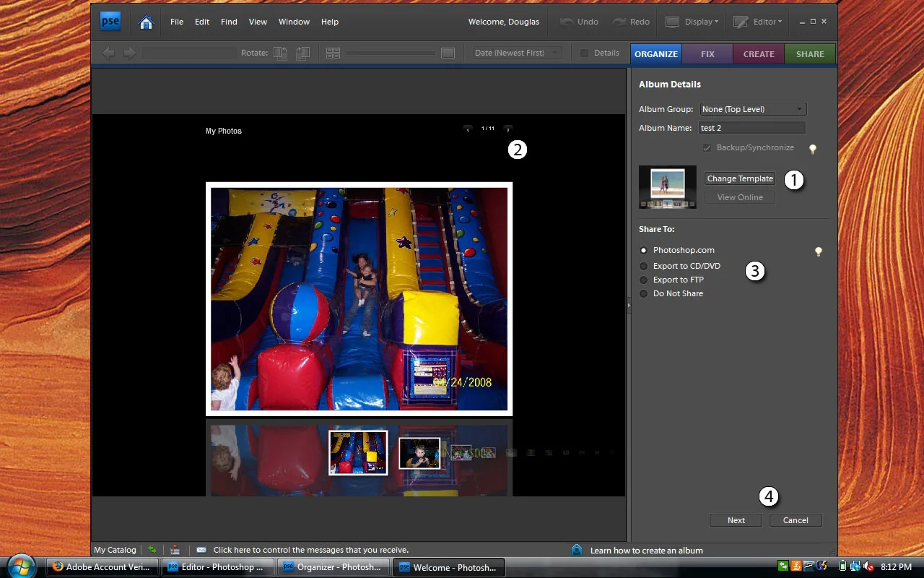
Task: Select Export to CD/DVD option
Action: tap(644, 266)
